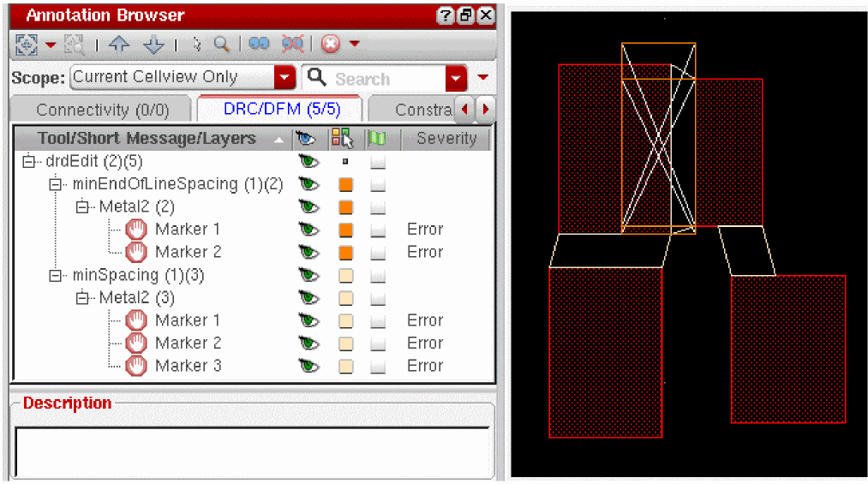Click the crossed-out binoculars icon
The height and width of the screenshot is (484, 868).
point(293,44)
